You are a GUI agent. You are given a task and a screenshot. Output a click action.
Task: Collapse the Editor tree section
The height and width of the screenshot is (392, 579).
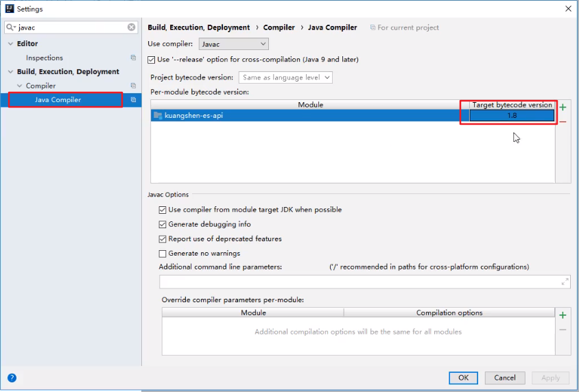pos(10,44)
